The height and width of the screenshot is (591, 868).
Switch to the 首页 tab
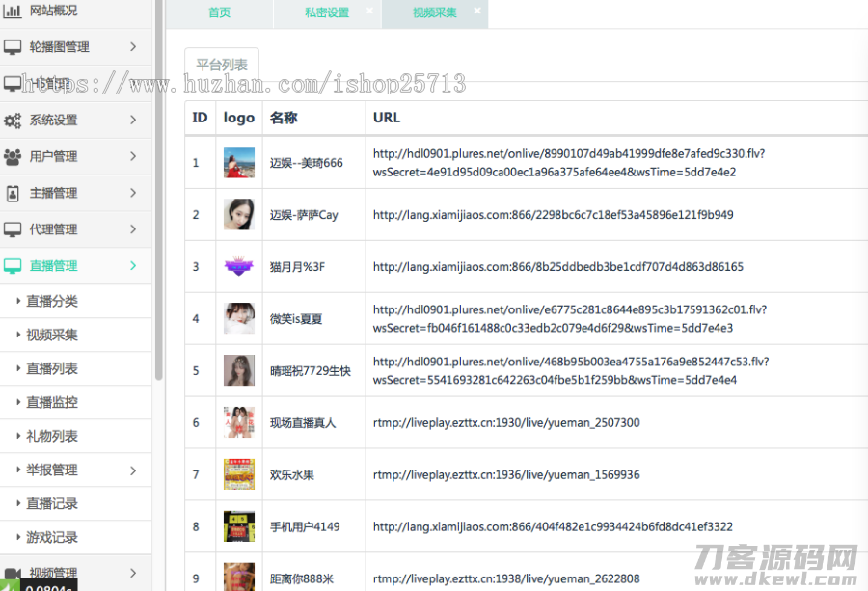click(x=220, y=13)
